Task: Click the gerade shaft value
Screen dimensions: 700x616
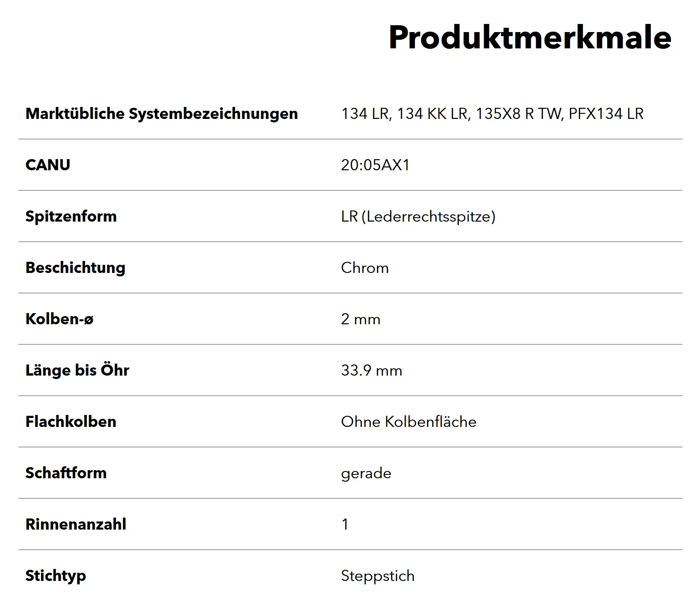Action: click(x=366, y=474)
